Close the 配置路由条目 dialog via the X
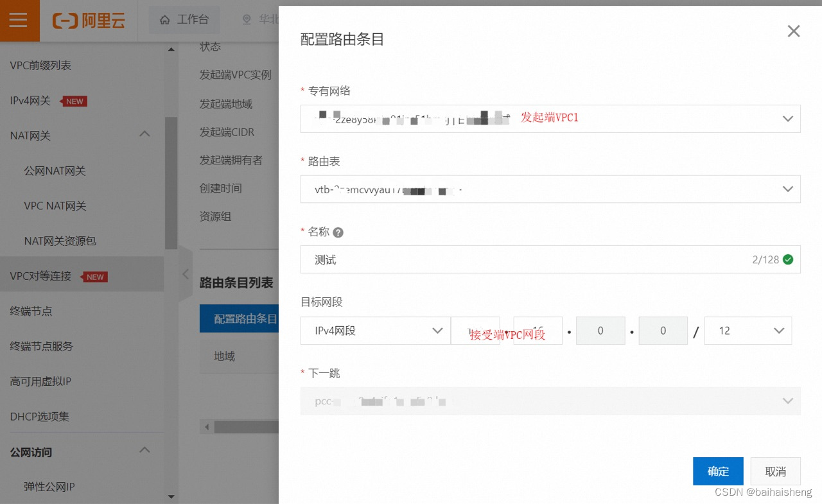 (793, 31)
